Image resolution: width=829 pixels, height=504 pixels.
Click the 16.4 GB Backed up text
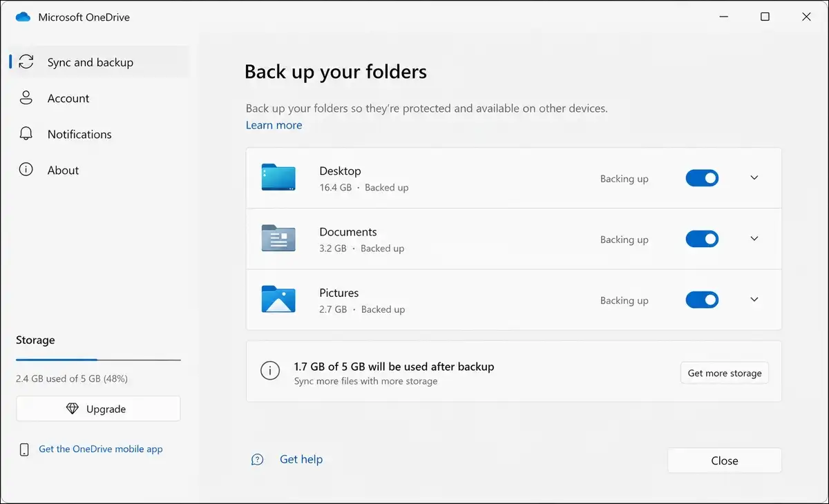[x=364, y=187]
